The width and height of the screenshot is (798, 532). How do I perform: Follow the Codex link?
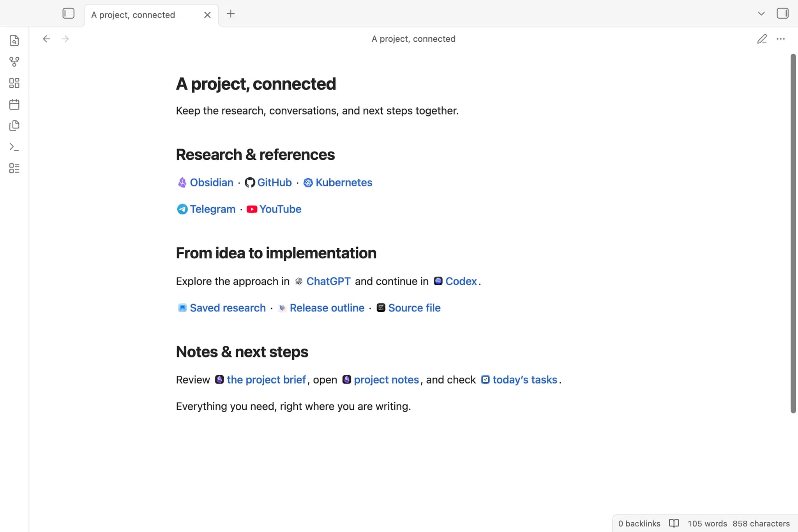pos(461,281)
